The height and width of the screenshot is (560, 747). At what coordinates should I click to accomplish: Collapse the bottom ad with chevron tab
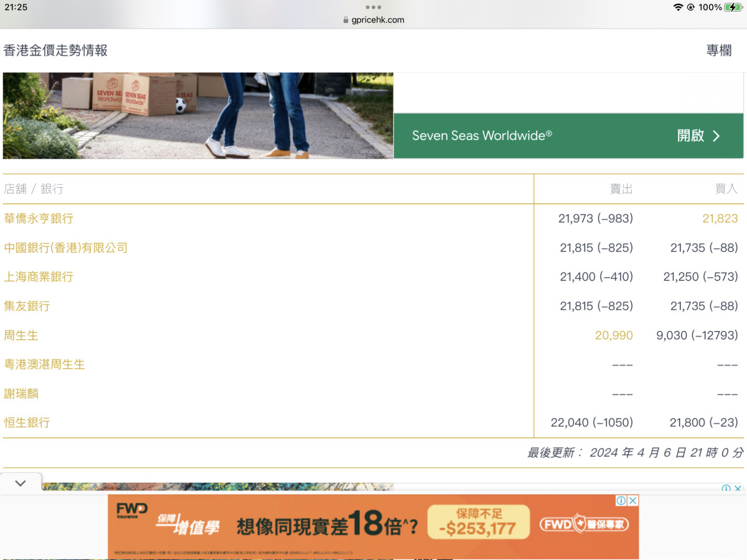(x=21, y=483)
